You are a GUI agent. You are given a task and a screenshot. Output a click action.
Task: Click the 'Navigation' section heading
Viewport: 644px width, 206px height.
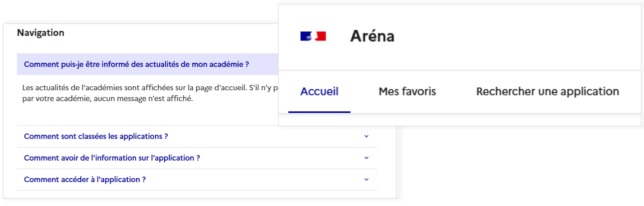(40, 33)
